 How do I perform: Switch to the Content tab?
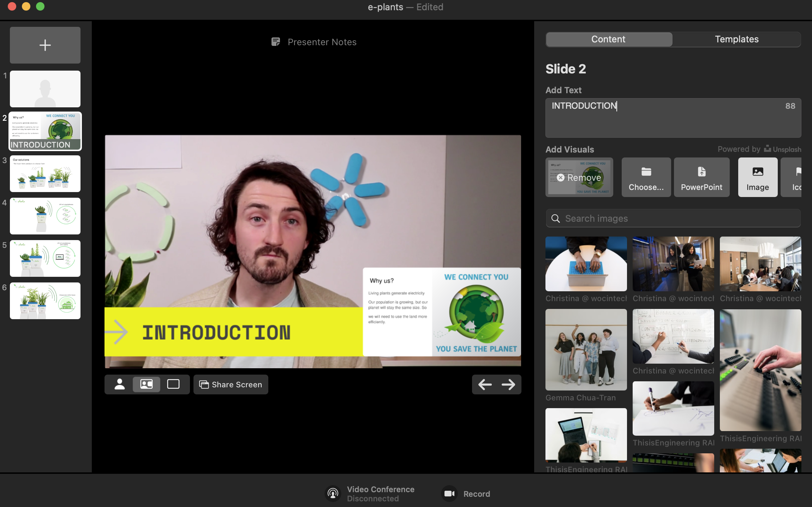coord(608,39)
